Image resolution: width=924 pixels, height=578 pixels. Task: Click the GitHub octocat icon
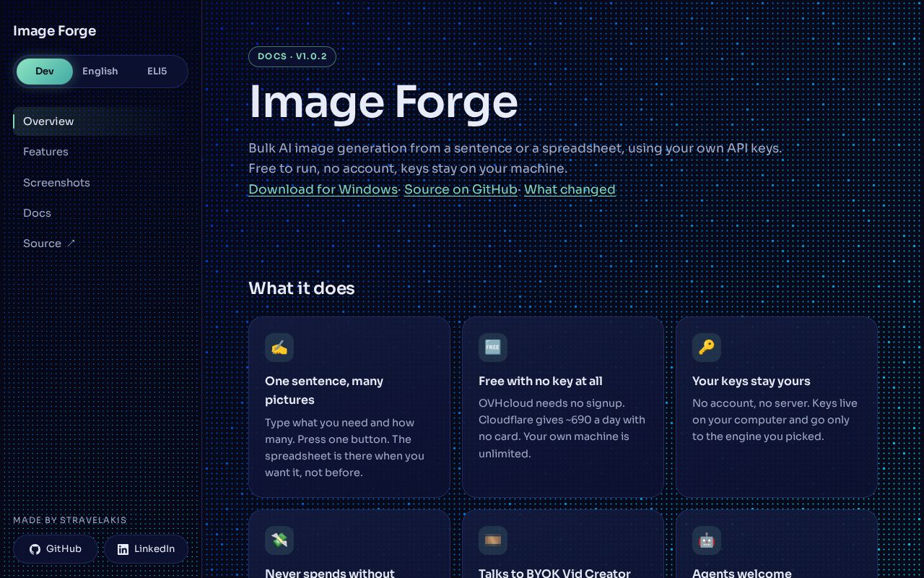coord(35,549)
